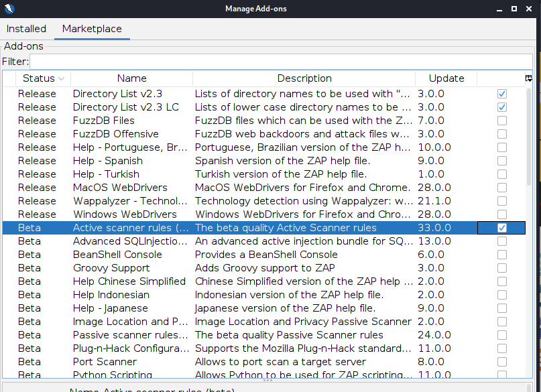The height and width of the screenshot is (392, 541).
Task: Tick the BeanShell Console checkbox
Action: pos(502,255)
